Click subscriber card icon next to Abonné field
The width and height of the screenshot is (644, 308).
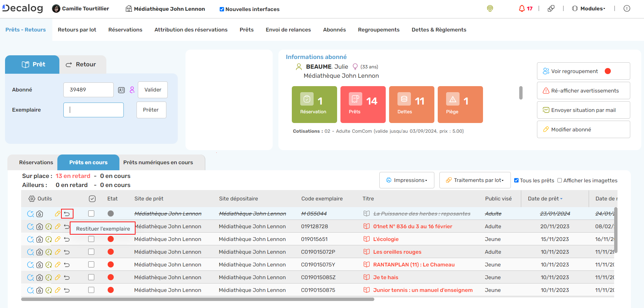point(121,90)
